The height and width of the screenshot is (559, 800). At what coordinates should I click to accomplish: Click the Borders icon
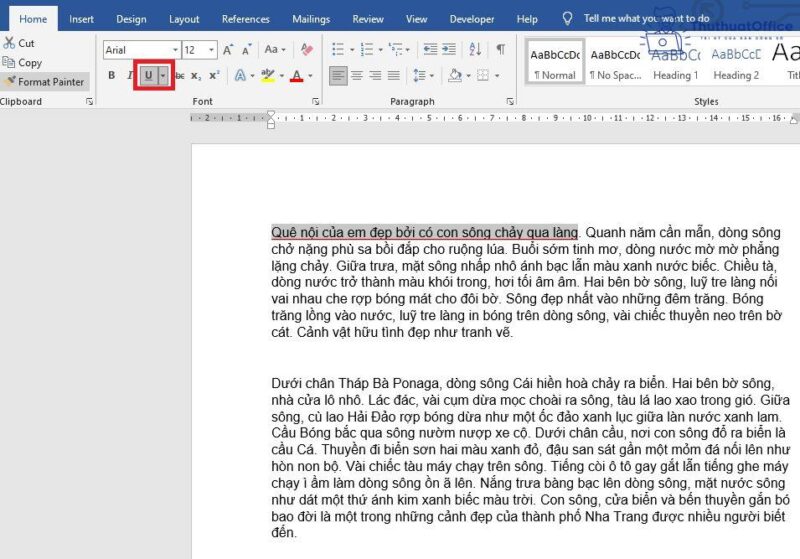(x=483, y=76)
